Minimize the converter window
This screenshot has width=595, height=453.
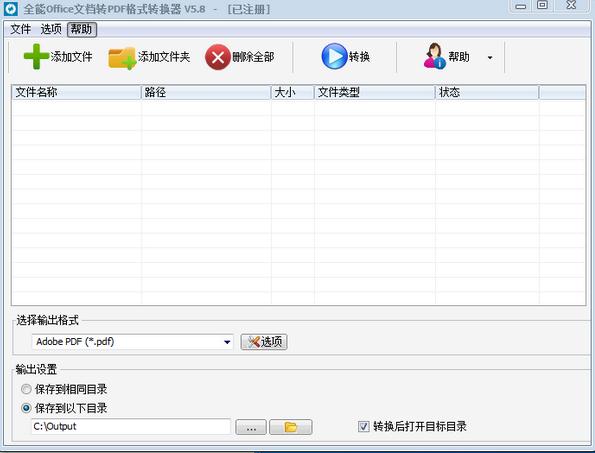[x=521, y=6]
